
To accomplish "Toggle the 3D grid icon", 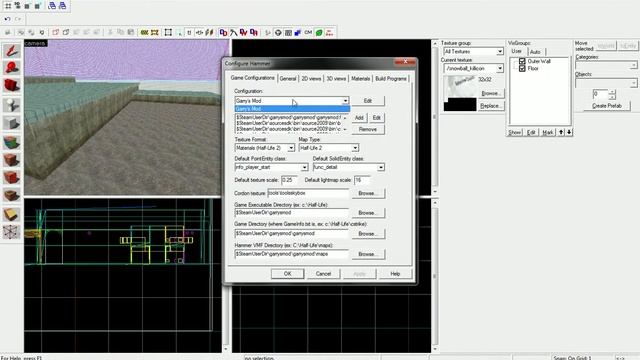I will pos(18,6).
